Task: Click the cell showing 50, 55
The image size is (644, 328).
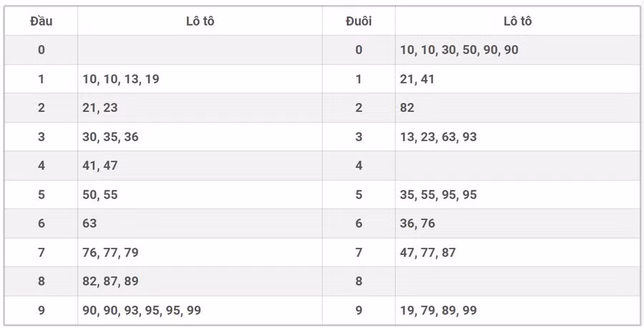Action: (x=100, y=195)
